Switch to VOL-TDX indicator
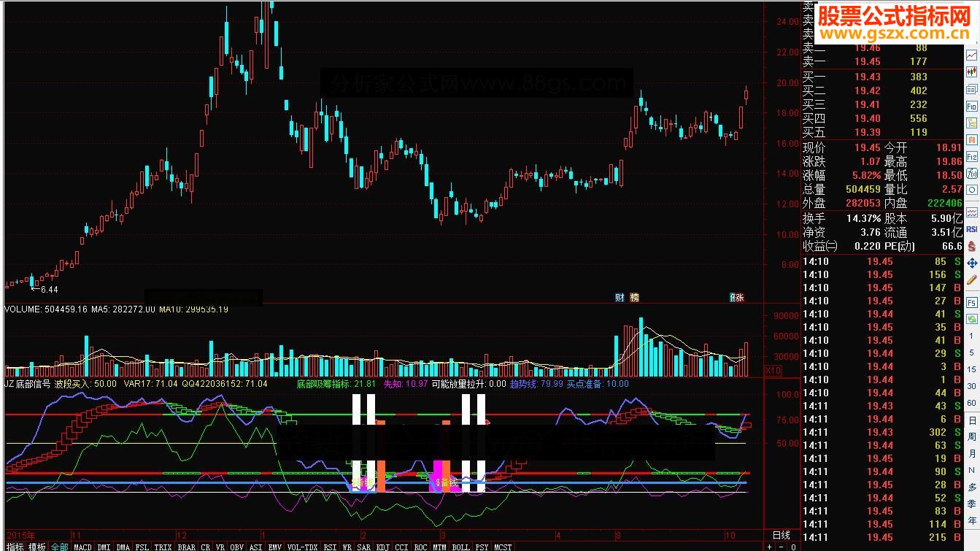Image resolution: width=980 pixels, height=551 pixels. pyautogui.click(x=302, y=546)
